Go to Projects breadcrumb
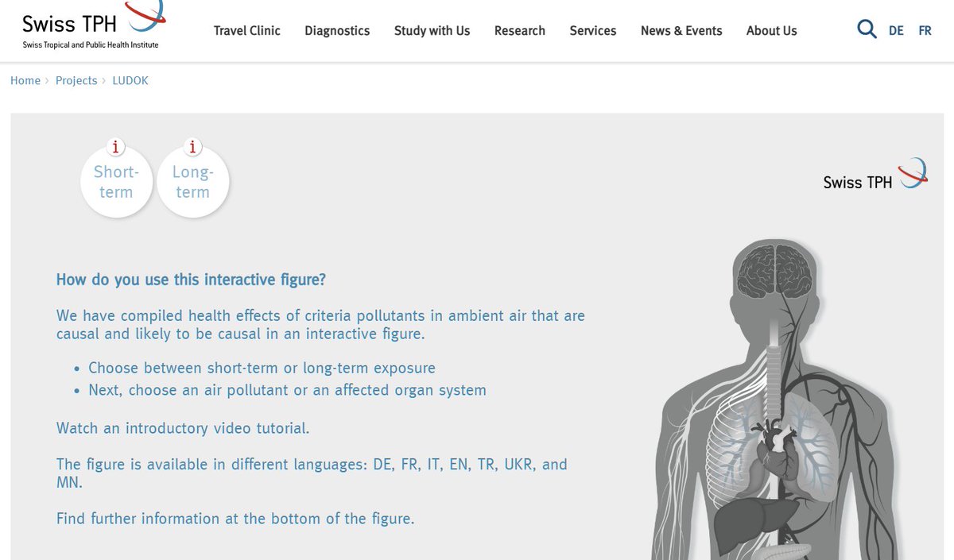The height and width of the screenshot is (560, 954). tap(76, 80)
